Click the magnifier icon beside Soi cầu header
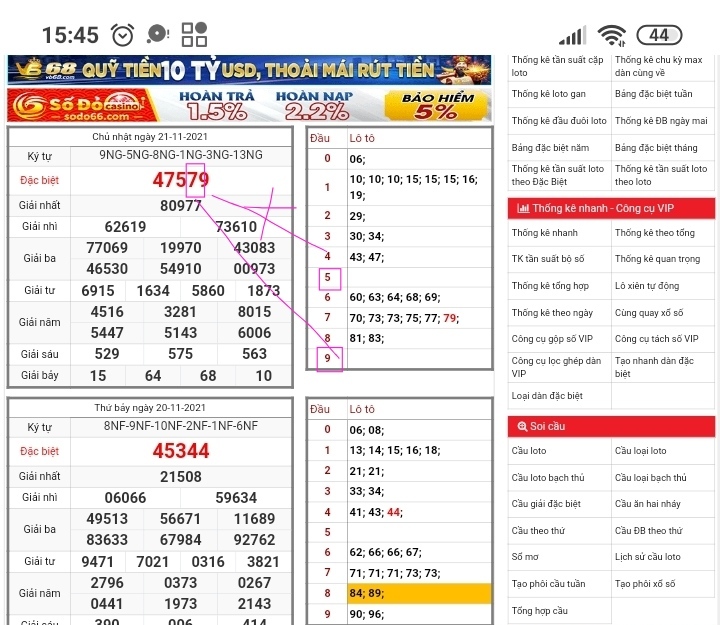This screenshot has width=720, height=625. click(x=522, y=426)
